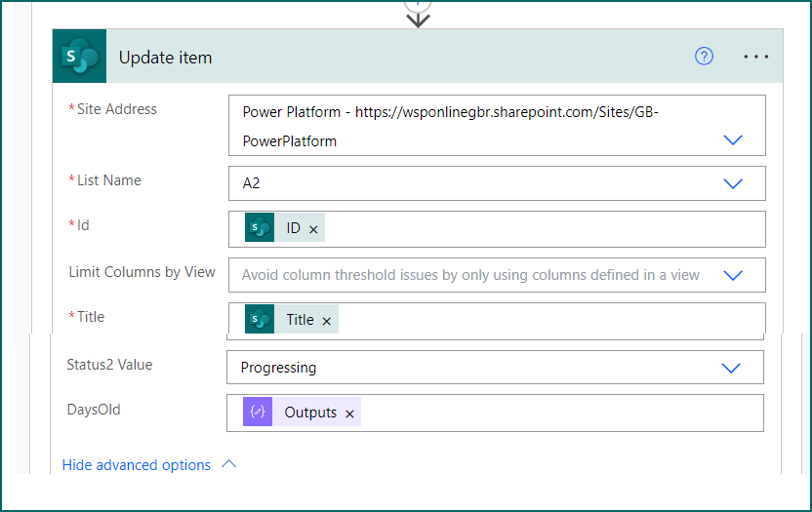Screen dimensions: 812x512
Task: Remove the Outputs token from DaysOld
Action: (x=349, y=414)
